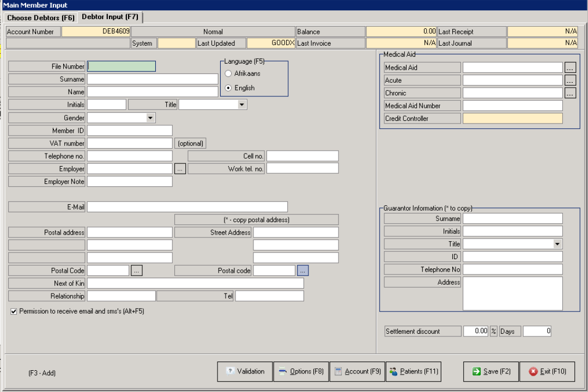
Task: Click Chronic lookup ellipsis button
Action: point(570,93)
